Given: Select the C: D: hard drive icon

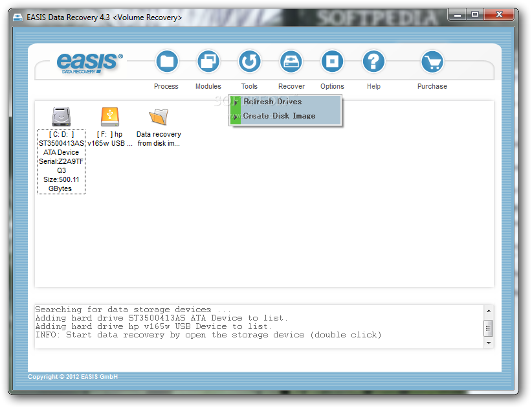Looking at the screenshot, I should 61,117.
